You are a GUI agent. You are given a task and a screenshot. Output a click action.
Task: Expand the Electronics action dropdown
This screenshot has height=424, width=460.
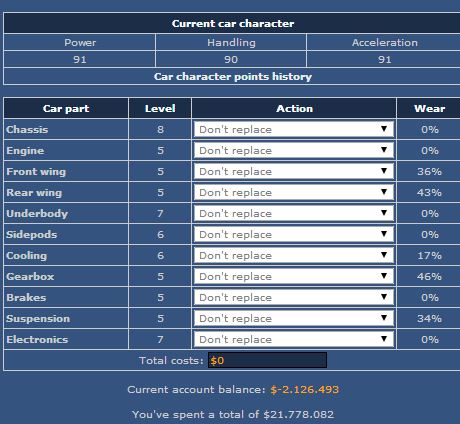294,339
